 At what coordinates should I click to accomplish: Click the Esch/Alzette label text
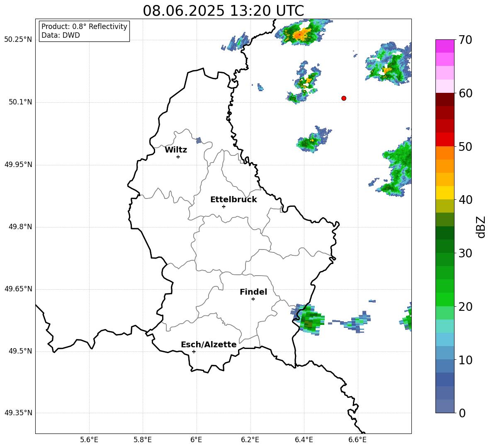[x=209, y=344]
